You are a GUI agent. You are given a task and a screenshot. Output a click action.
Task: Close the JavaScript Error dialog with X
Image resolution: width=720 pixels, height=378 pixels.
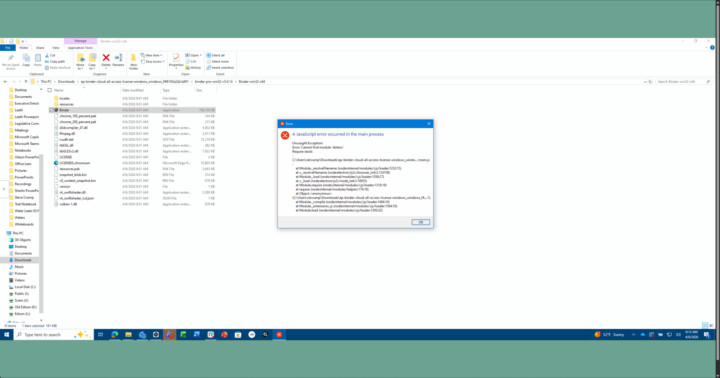pos(429,124)
